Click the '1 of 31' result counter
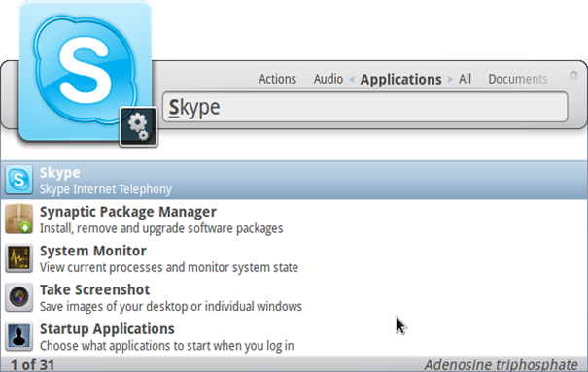 click(x=32, y=365)
